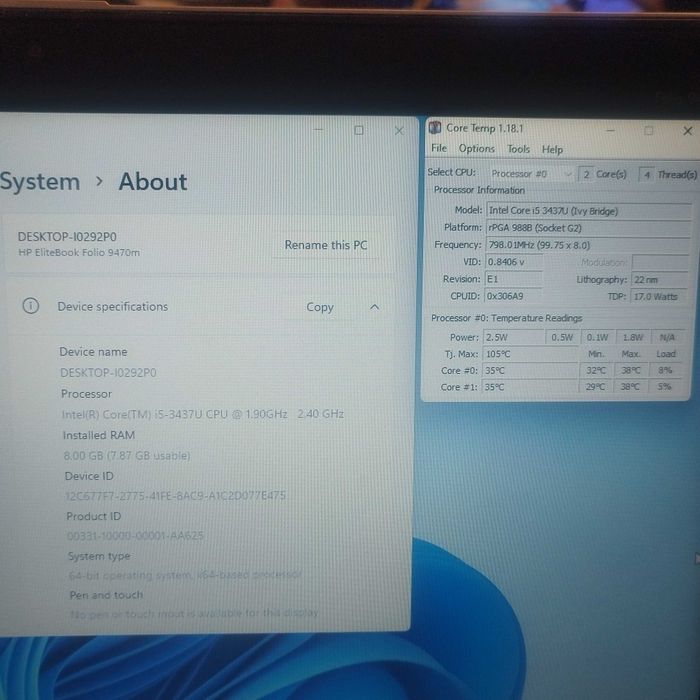This screenshot has height=700, width=700.
Task: Close the Core Temp window
Action: click(x=688, y=131)
